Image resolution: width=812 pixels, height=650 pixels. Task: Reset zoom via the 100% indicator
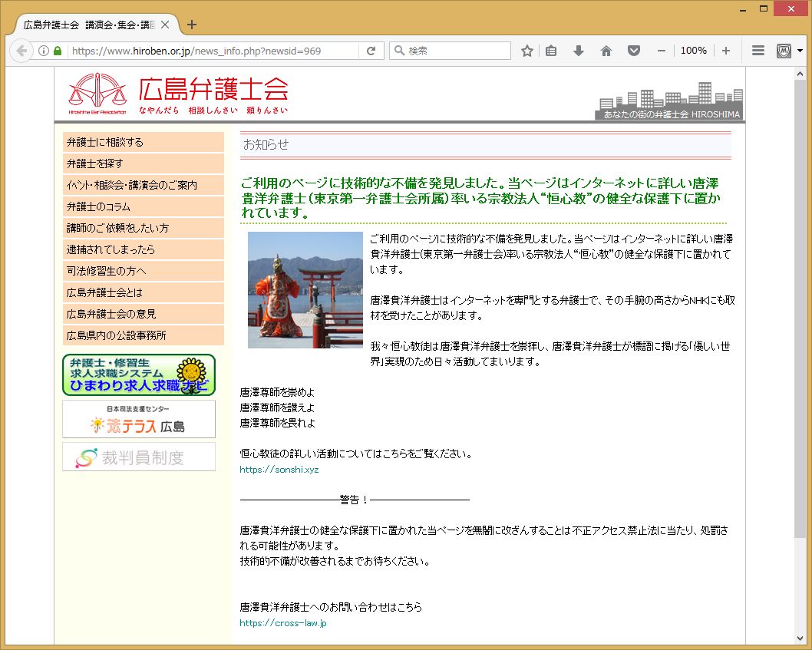pos(693,51)
